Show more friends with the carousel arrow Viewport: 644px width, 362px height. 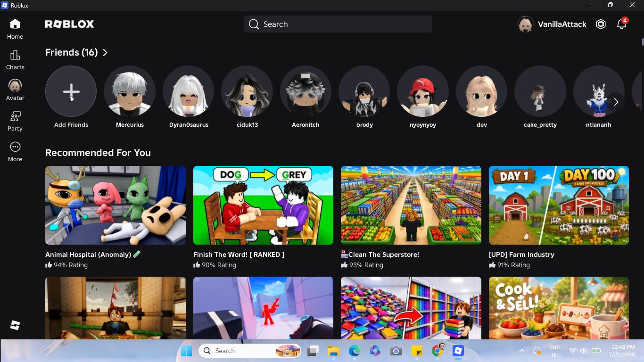point(616,102)
